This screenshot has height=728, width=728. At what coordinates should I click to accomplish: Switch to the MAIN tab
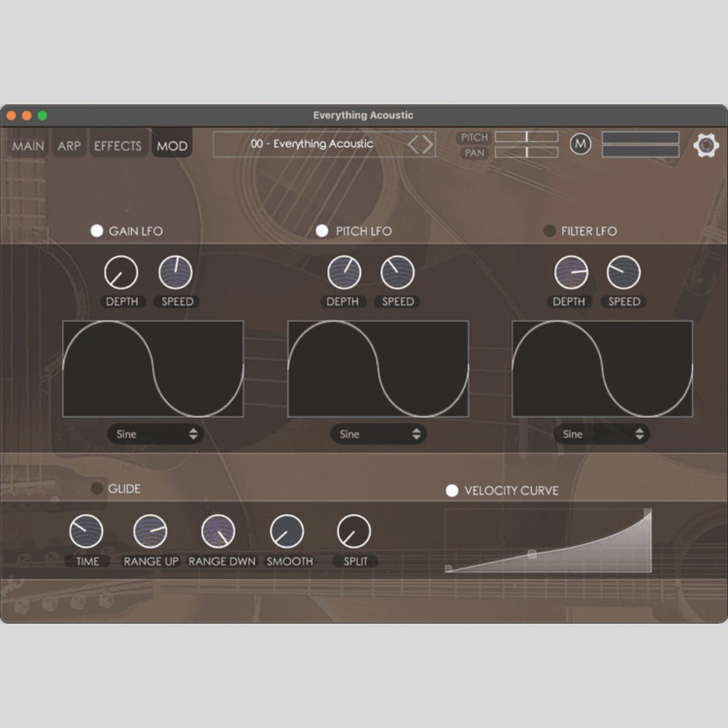pos(29,146)
